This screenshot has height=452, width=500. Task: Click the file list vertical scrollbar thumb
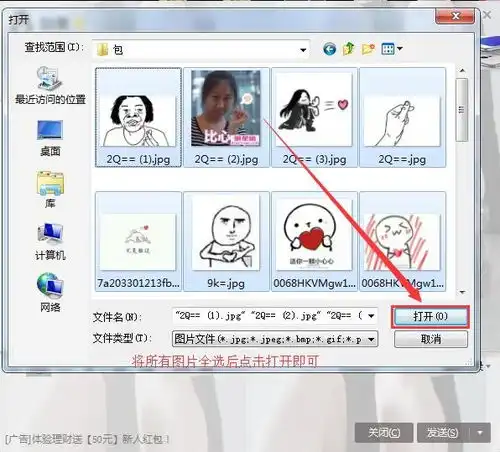tap(462, 110)
